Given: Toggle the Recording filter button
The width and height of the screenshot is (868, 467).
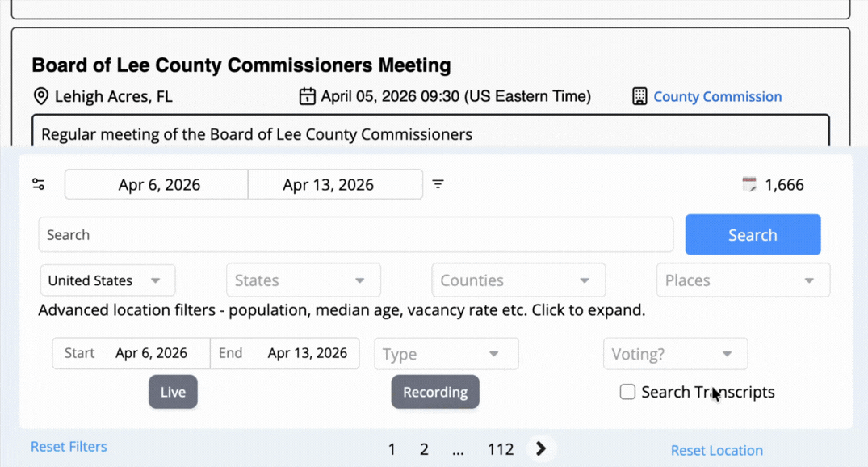Looking at the screenshot, I should (435, 392).
